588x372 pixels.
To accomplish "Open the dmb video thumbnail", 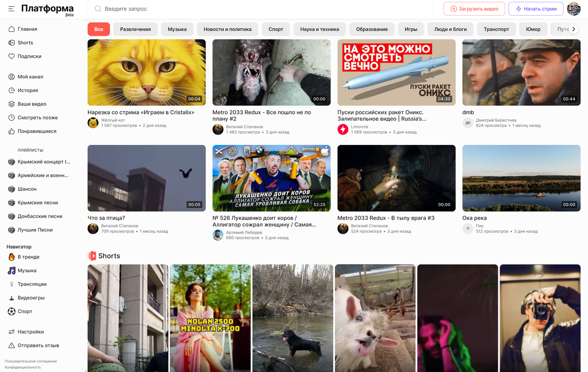I will click(521, 72).
